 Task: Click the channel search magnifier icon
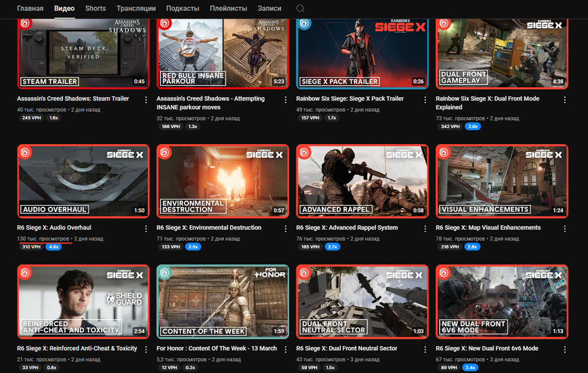[x=300, y=9]
